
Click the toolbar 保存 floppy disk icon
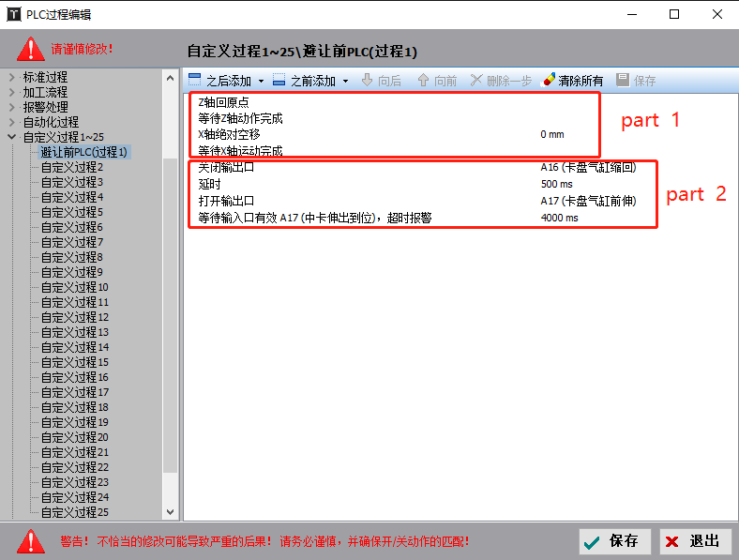pos(623,81)
